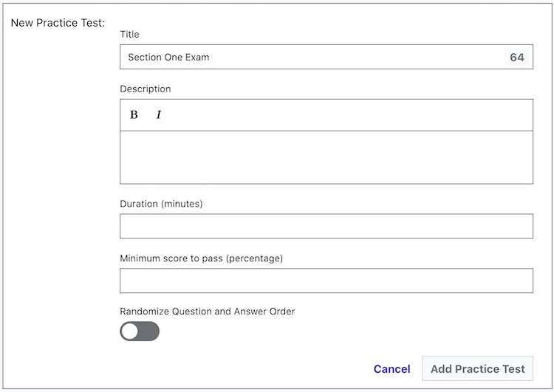
Task: Click inside the Description text area
Action: tap(326, 157)
